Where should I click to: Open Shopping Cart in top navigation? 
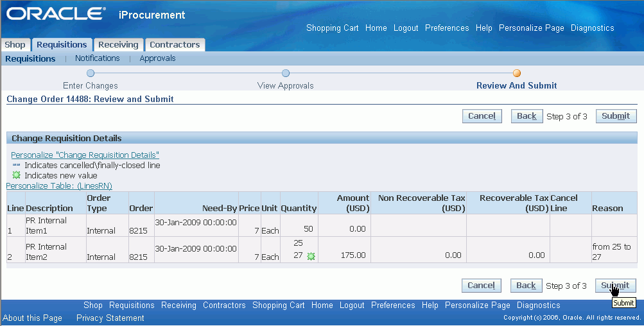pos(332,28)
